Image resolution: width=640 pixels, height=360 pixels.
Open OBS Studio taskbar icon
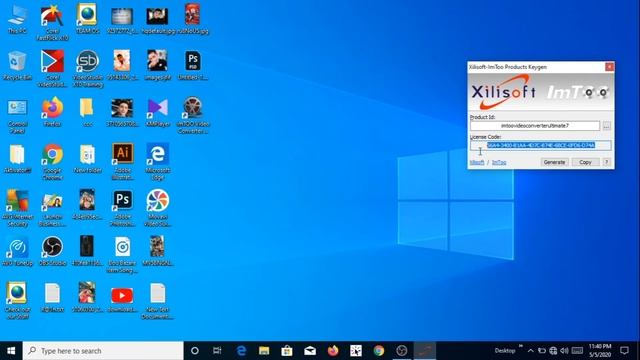402,351
